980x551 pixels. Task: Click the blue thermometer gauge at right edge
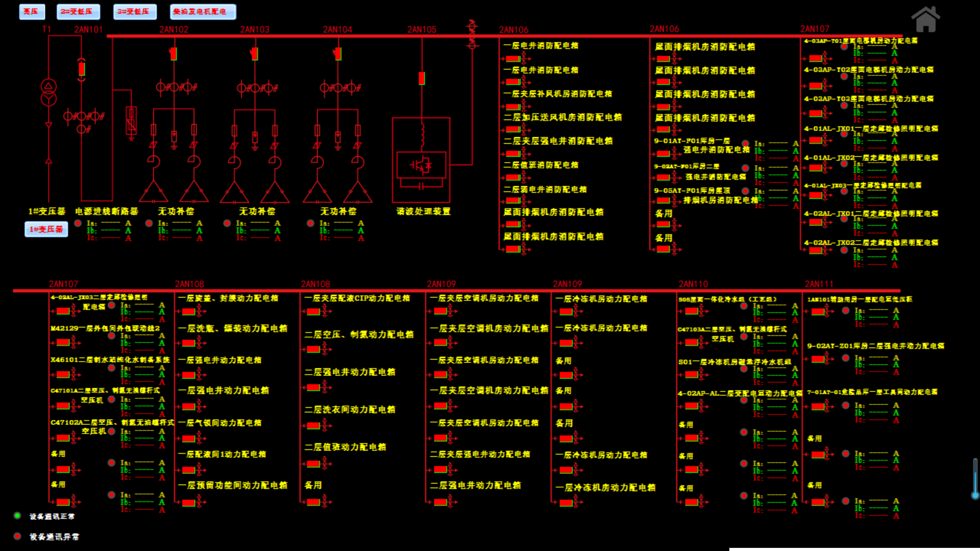[x=975, y=479]
